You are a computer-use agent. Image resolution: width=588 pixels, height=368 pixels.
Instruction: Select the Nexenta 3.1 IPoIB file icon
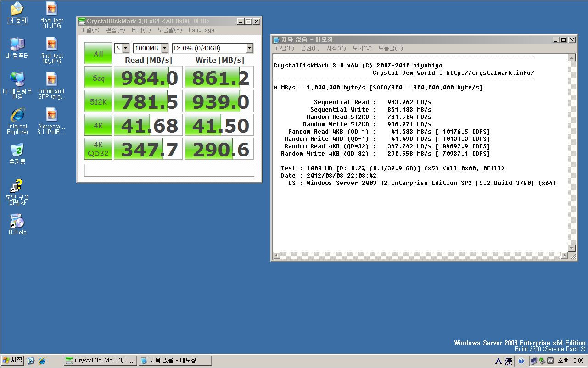pyautogui.click(x=52, y=121)
